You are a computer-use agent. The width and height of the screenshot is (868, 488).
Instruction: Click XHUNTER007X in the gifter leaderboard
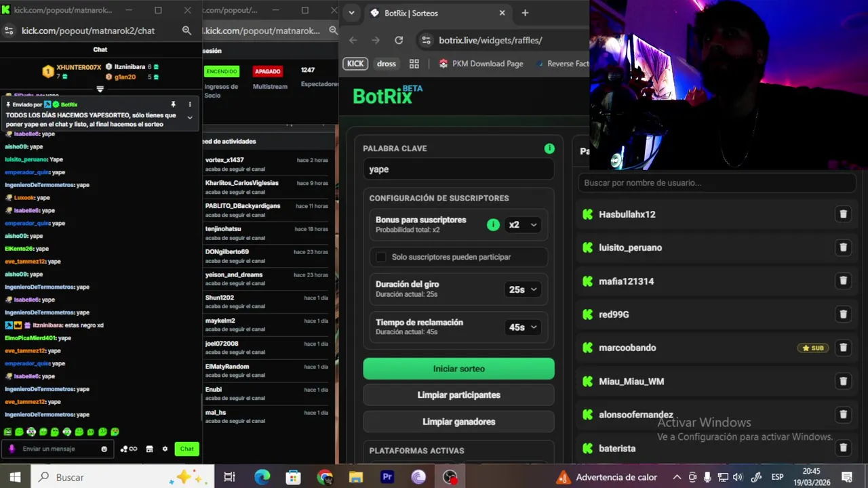pos(79,67)
